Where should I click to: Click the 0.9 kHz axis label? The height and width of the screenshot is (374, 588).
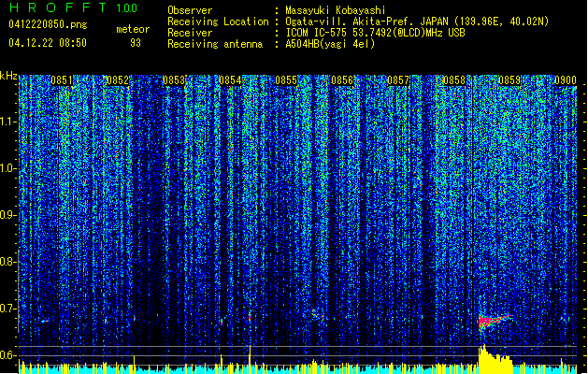(8, 215)
